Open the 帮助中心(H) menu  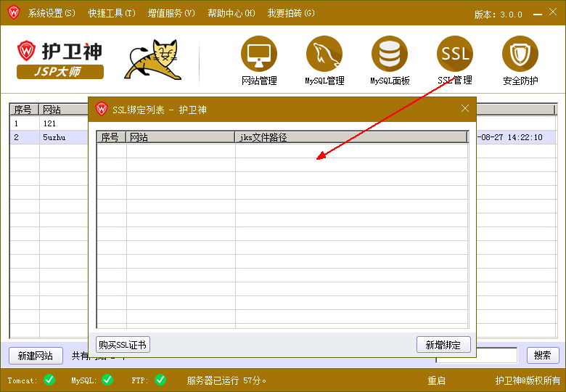[x=231, y=14]
